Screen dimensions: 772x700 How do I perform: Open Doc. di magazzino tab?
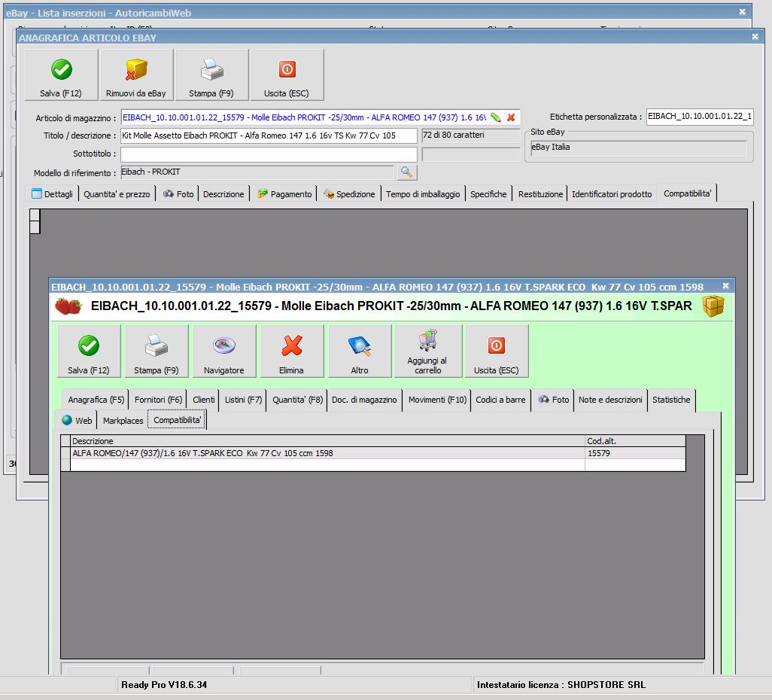[x=364, y=400]
